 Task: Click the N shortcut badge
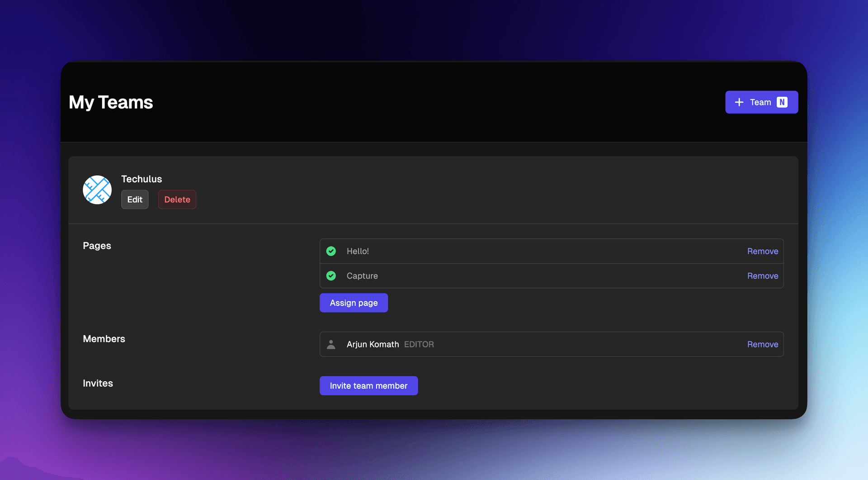[782, 102]
